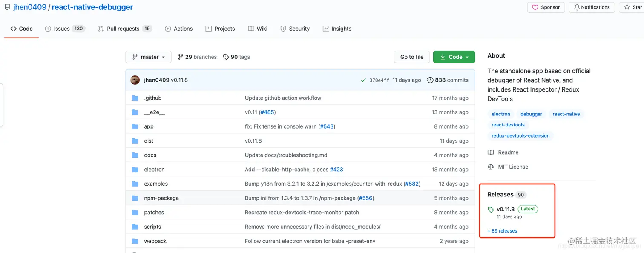Viewport: 644px width, 253px height.
Task: Expand the green Code dropdown arrow
Action: coord(467,57)
